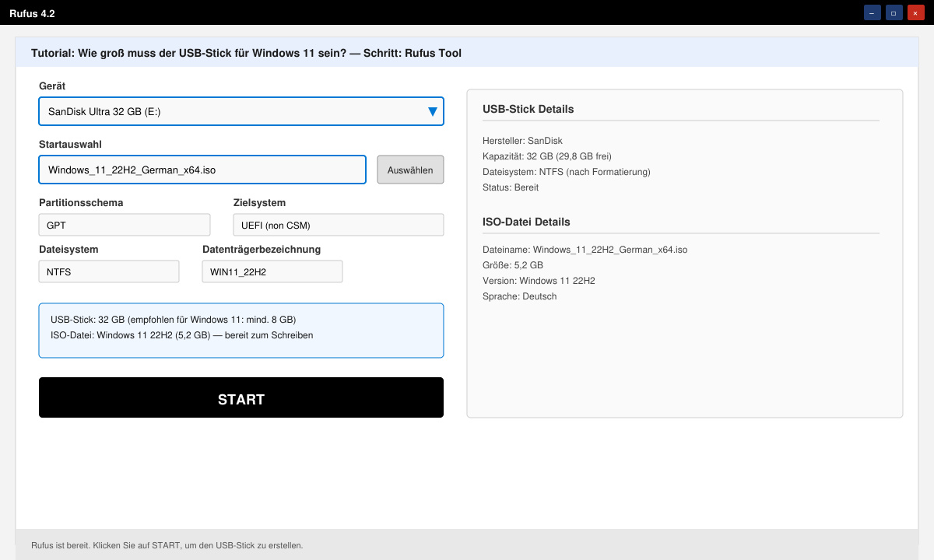
Task: Open the Gerät device dropdown
Action: pos(241,111)
